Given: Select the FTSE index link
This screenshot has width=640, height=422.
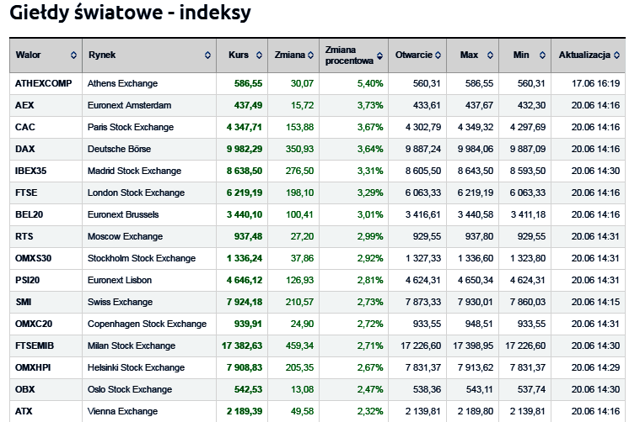Looking at the screenshot, I should coord(27,193).
